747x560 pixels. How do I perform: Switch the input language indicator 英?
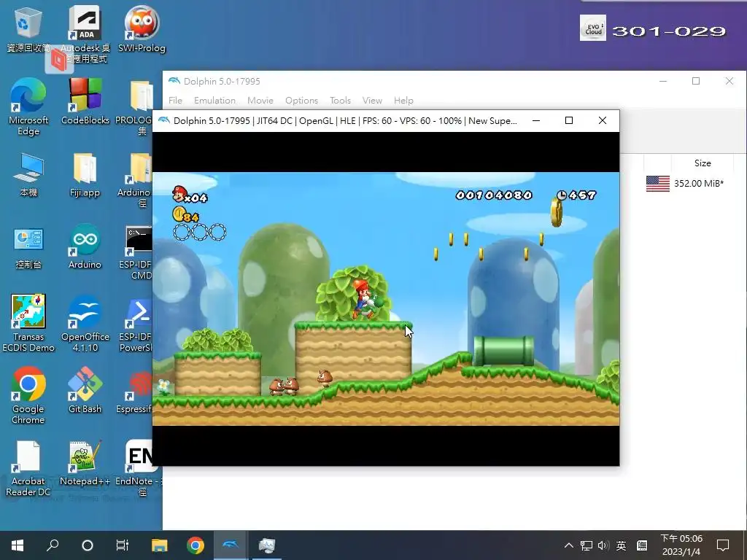click(621, 545)
